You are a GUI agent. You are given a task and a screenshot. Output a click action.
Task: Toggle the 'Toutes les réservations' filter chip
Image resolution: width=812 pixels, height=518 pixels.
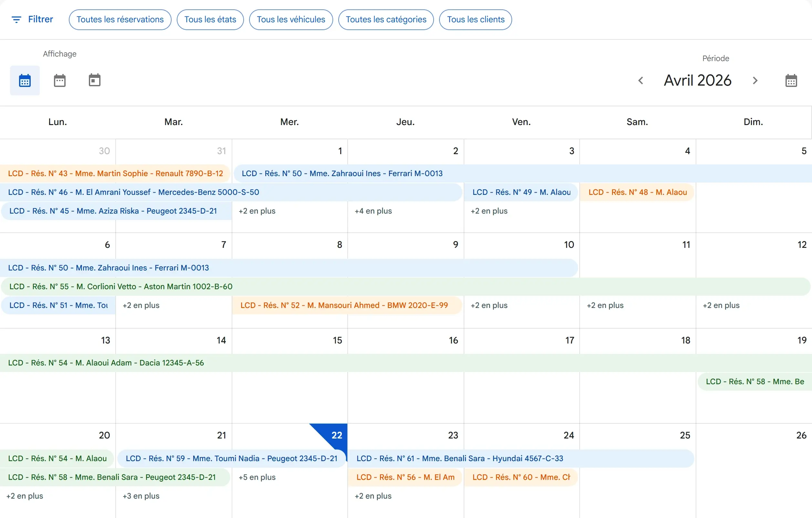point(120,20)
